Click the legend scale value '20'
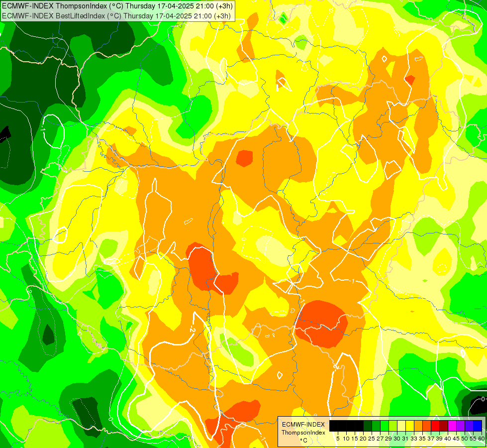487x448 pixels. (x=363, y=439)
